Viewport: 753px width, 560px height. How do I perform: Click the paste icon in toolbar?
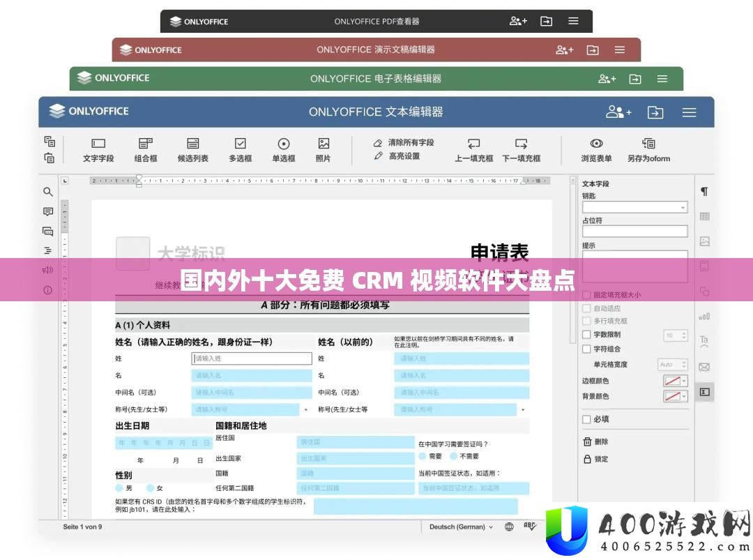click(50, 158)
